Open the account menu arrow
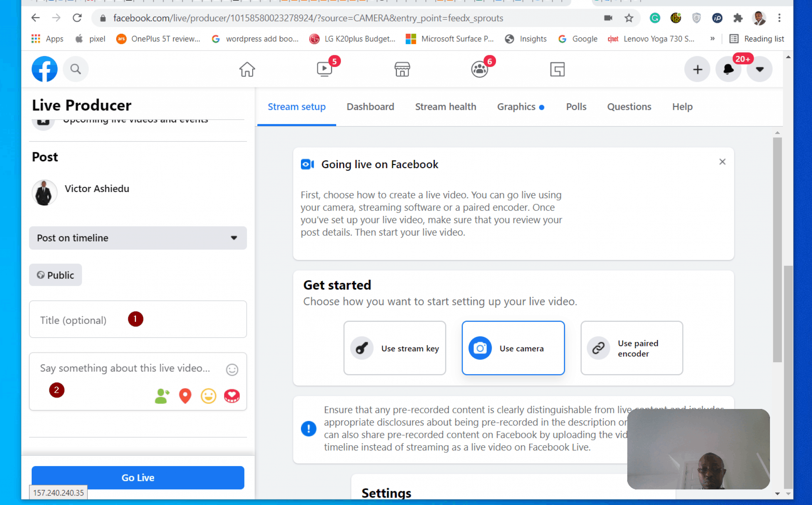 pyautogui.click(x=759, y=69)
